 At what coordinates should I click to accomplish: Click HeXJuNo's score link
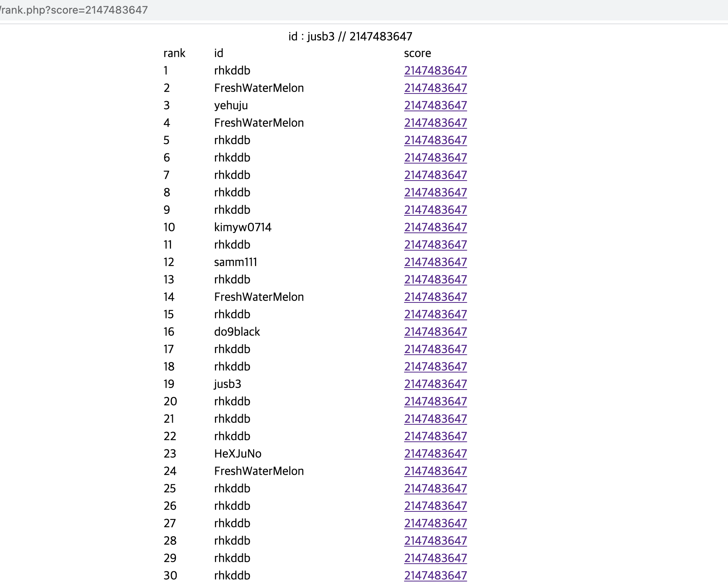(435, 454)
